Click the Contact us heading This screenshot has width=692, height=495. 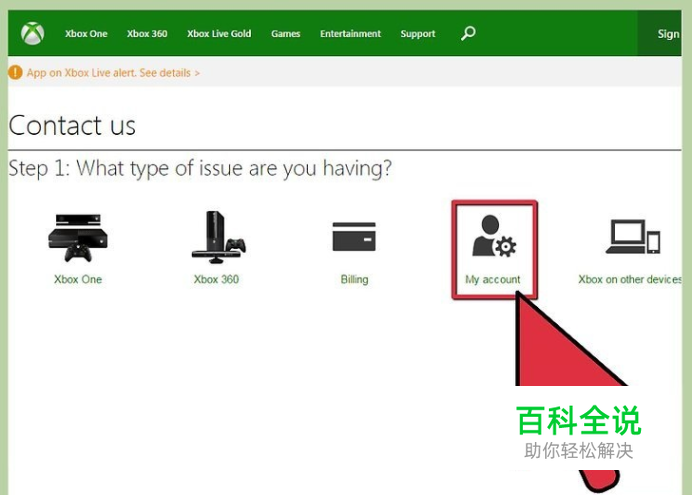72,126
